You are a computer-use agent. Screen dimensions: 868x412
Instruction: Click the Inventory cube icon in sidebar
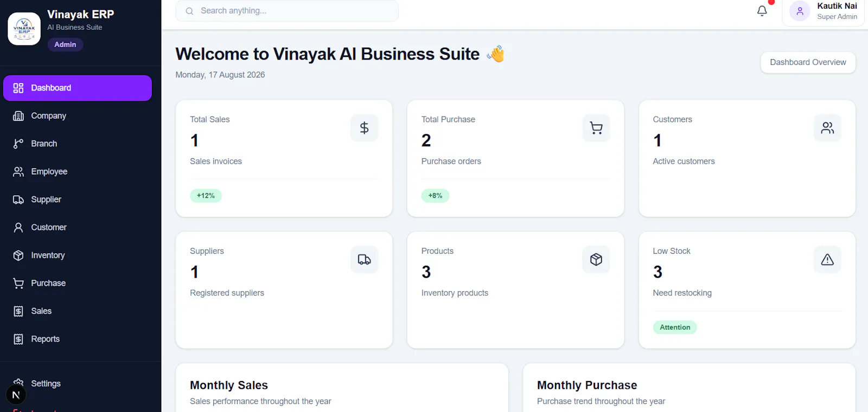click(18, 255)
